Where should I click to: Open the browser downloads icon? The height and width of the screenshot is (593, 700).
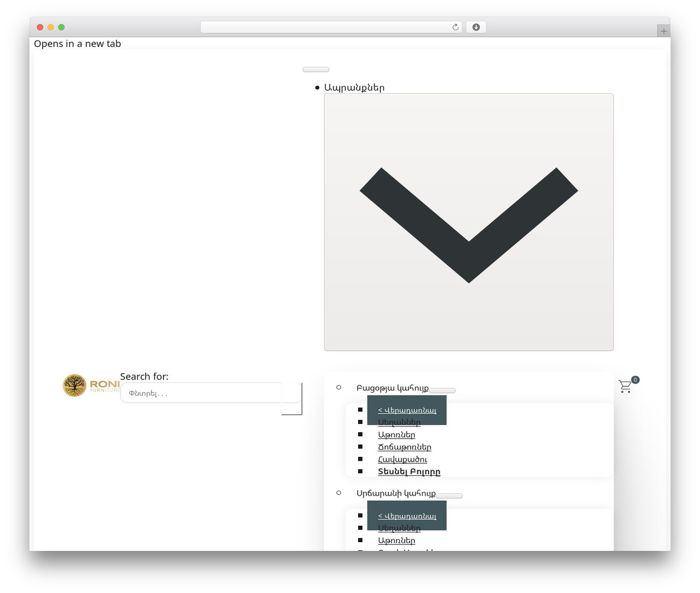coord(476,27)
